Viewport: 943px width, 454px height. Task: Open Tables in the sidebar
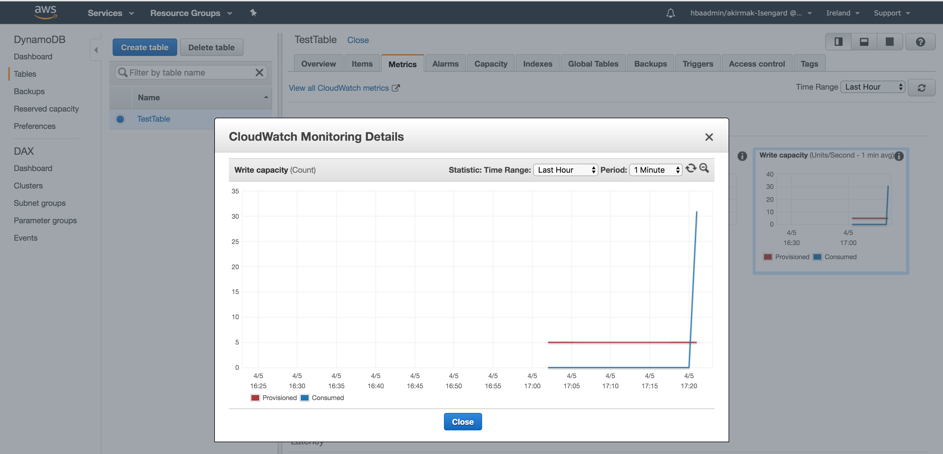(x=25, y=74)
